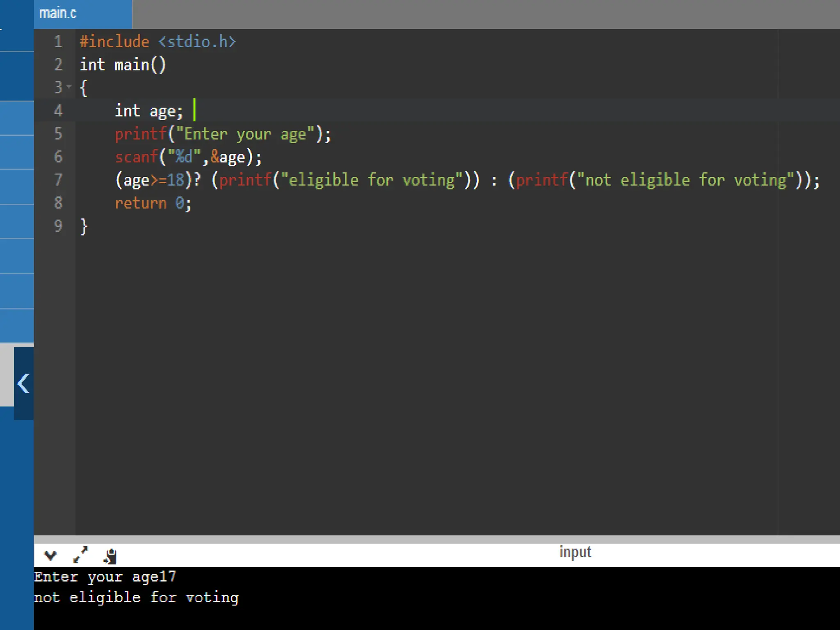Click the console copy-to-clipboard icon
The width and height of the screenshot is (840, 630).
tap(110, 556)
